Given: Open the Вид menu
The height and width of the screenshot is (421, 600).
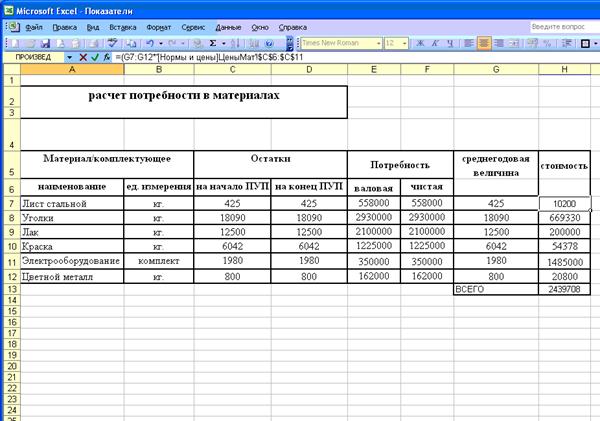Looking at the screenshot, I should point(93,27).
